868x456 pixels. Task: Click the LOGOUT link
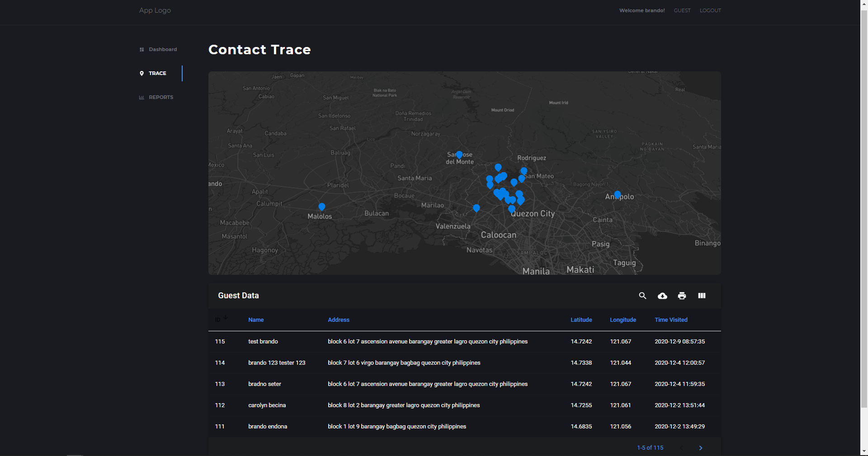click(x=710, y=10)
